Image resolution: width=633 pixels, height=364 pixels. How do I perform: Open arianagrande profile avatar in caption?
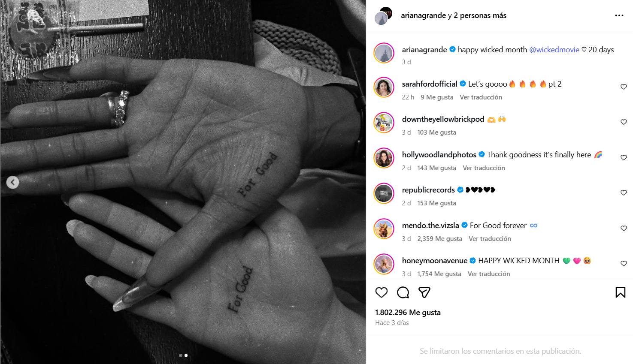click(x=384, y=53)
